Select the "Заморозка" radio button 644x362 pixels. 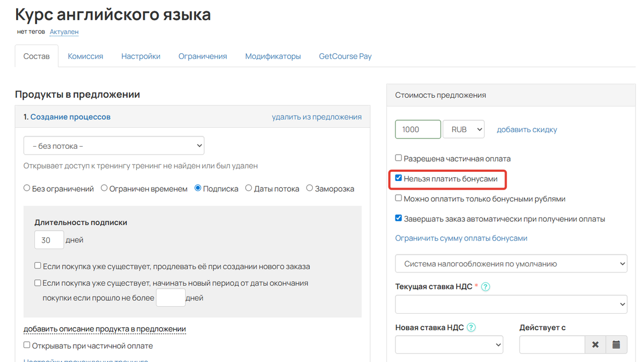pos(309,188)
